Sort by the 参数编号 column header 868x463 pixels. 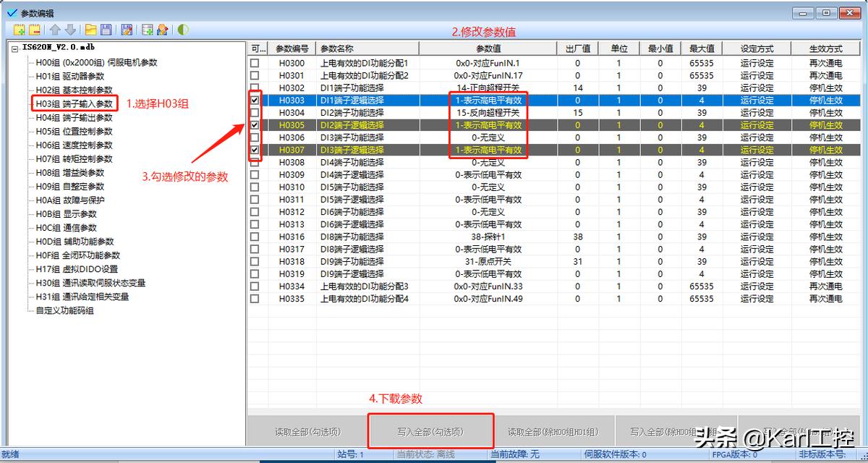click(x=293, y=48)
